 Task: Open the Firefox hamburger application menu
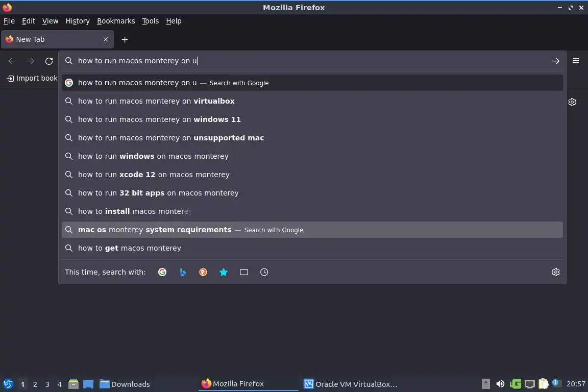point(576,61)
